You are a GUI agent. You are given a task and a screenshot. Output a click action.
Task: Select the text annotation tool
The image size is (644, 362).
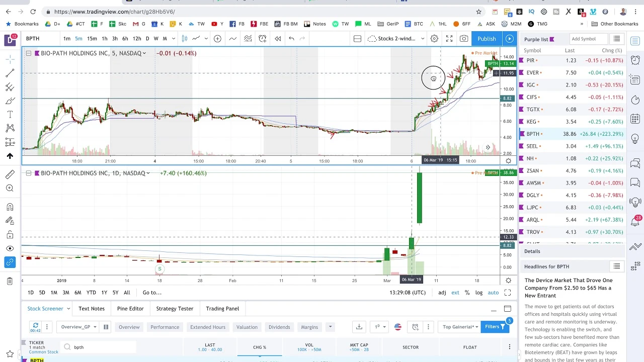point(10,115)
